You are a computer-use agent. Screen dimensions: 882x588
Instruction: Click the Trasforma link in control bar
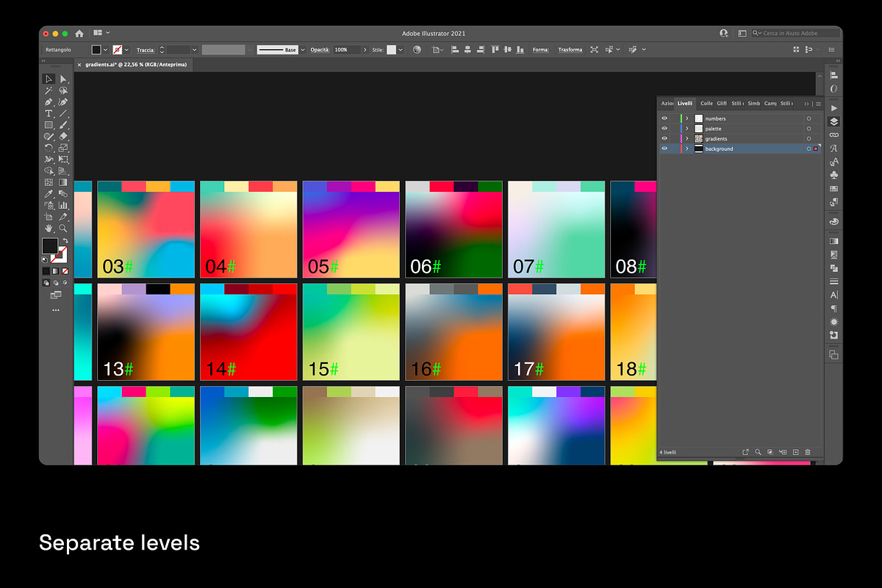point(570,49)
